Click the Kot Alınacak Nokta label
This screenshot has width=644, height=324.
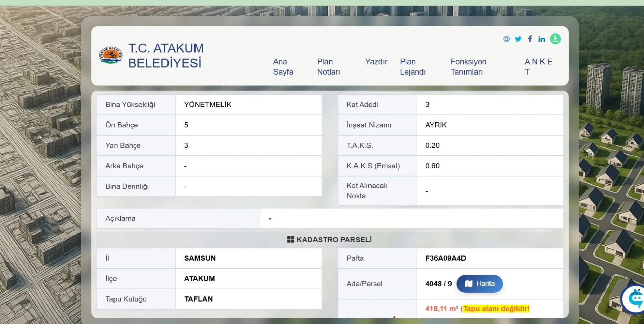click(x=367, y=191)
